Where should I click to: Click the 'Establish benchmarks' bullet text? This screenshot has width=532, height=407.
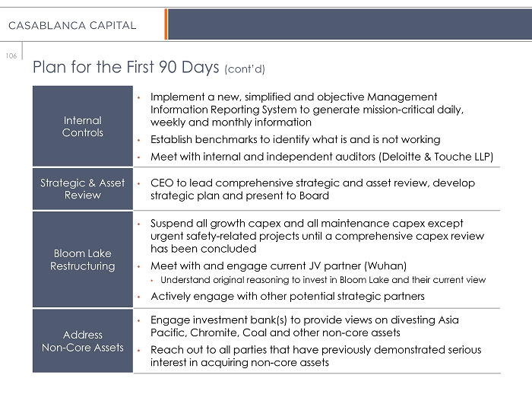(295, 140)
